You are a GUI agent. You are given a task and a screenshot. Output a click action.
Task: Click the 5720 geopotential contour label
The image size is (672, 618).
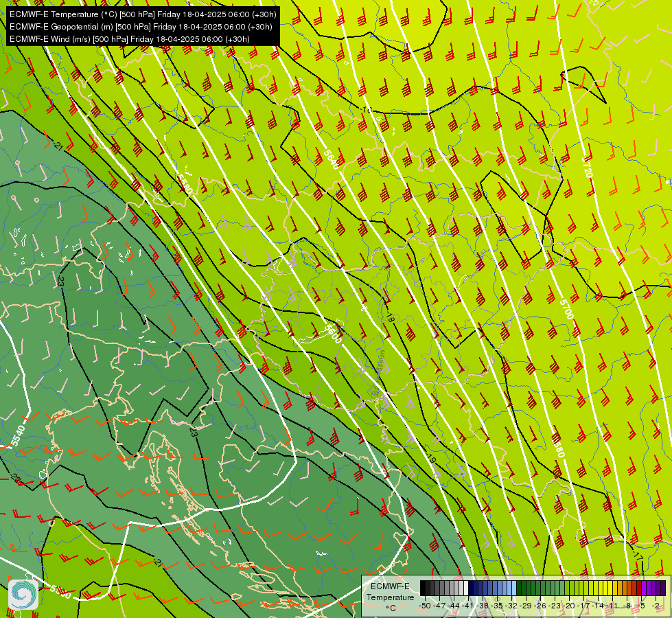587,168
